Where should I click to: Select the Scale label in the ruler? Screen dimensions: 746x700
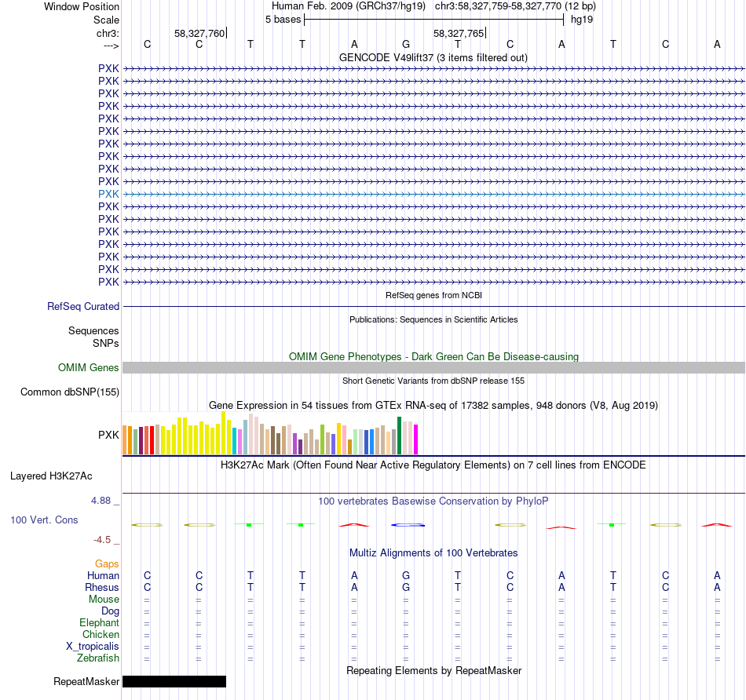106,20
